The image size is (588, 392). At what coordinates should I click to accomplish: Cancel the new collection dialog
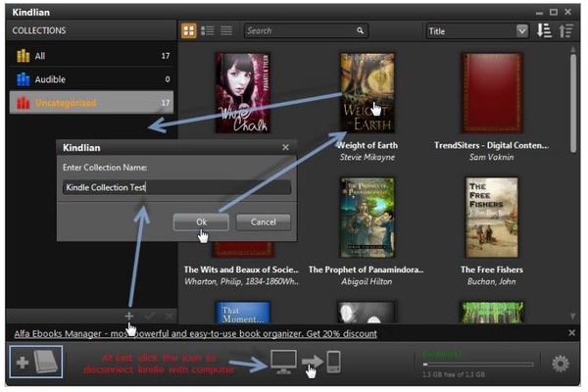[x=264, y=222]
